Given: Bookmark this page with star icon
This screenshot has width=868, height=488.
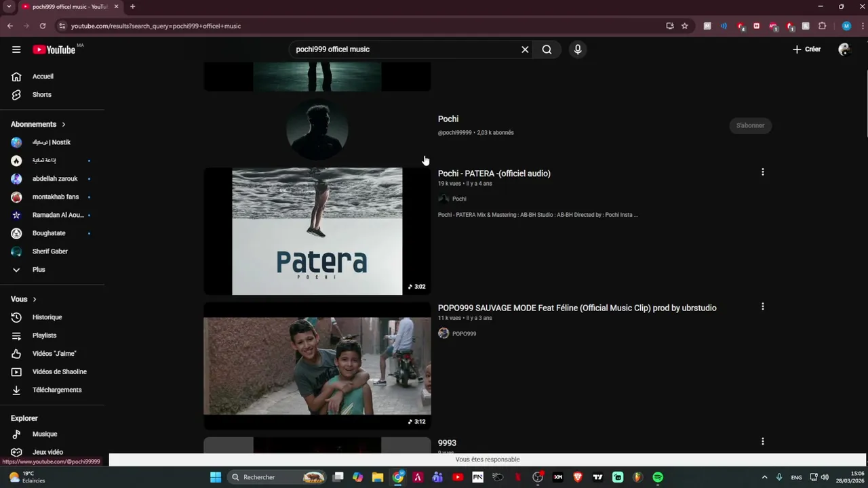Looking at the screenshot, I should click(x=685, y=26).
